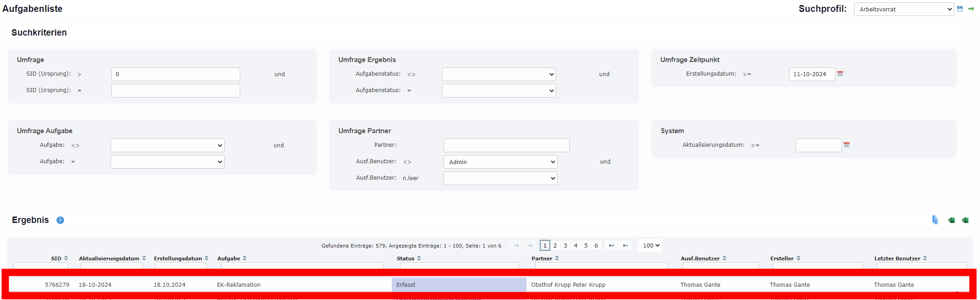Switch to results page 6

coord(596,246)
